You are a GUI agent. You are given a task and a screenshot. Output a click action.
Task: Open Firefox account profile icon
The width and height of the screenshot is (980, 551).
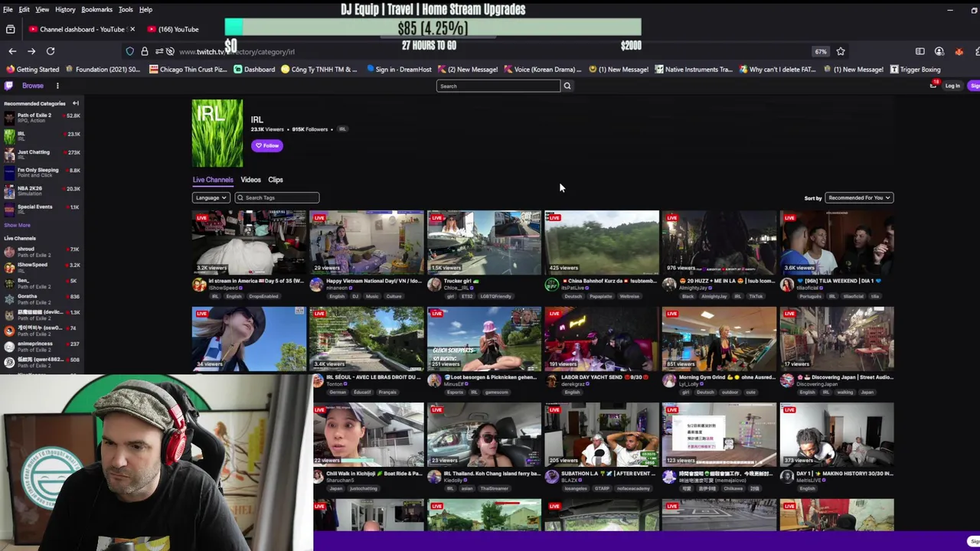click(x=939, y=51)
